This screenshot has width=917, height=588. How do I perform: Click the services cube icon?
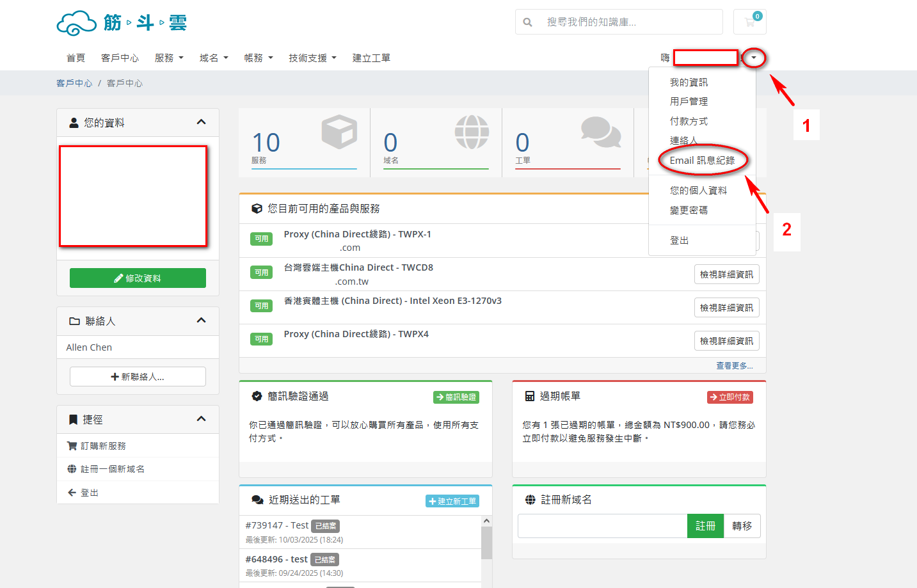339,132
